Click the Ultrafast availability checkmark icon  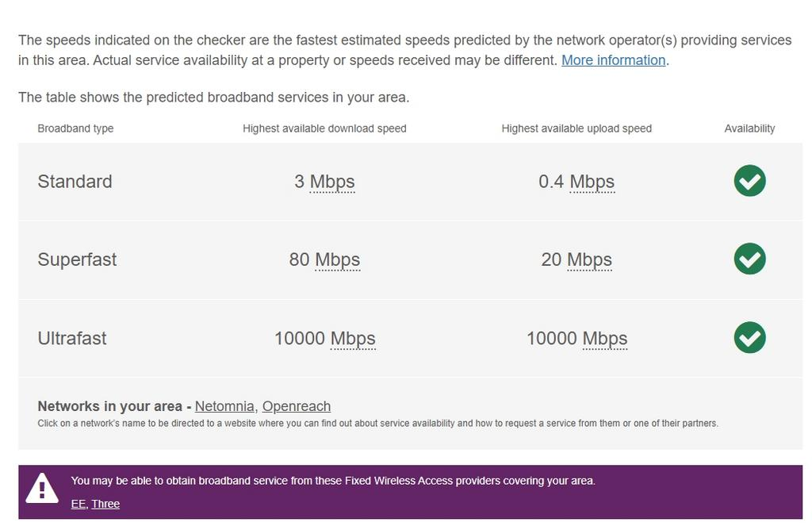(749, 338)
